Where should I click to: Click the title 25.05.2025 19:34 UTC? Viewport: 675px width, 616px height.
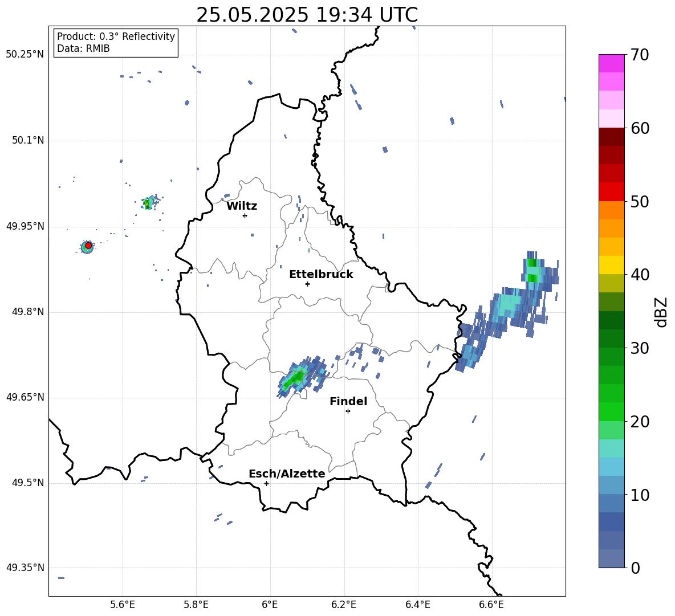(x=307, y=15)
